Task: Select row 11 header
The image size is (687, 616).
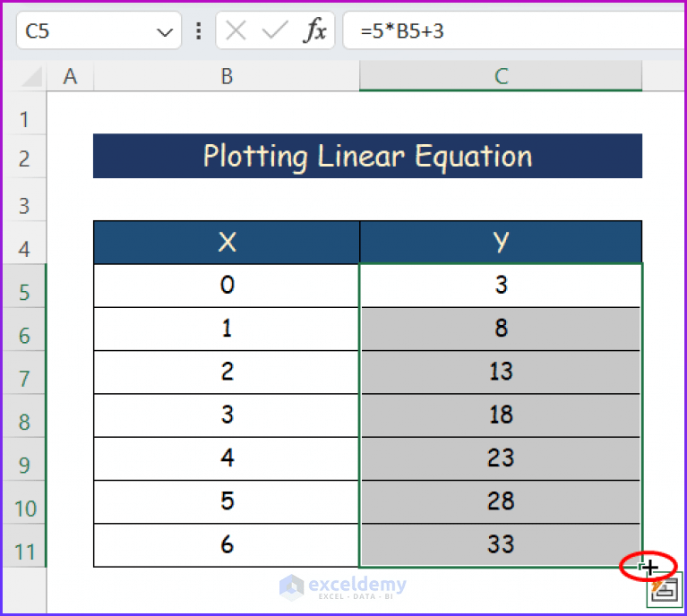Action: pyautogui.click(x=24, y=545)
